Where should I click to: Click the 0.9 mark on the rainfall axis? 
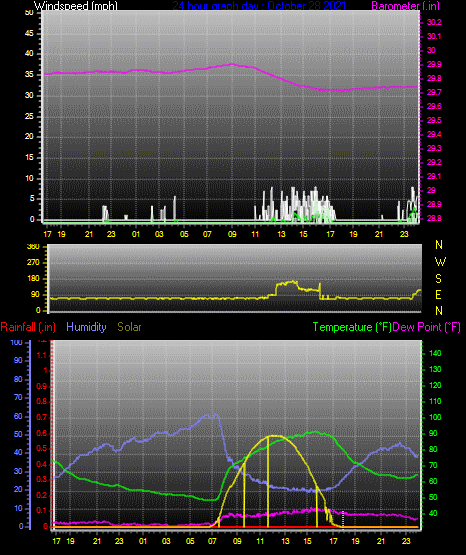(x=42, y=386)
